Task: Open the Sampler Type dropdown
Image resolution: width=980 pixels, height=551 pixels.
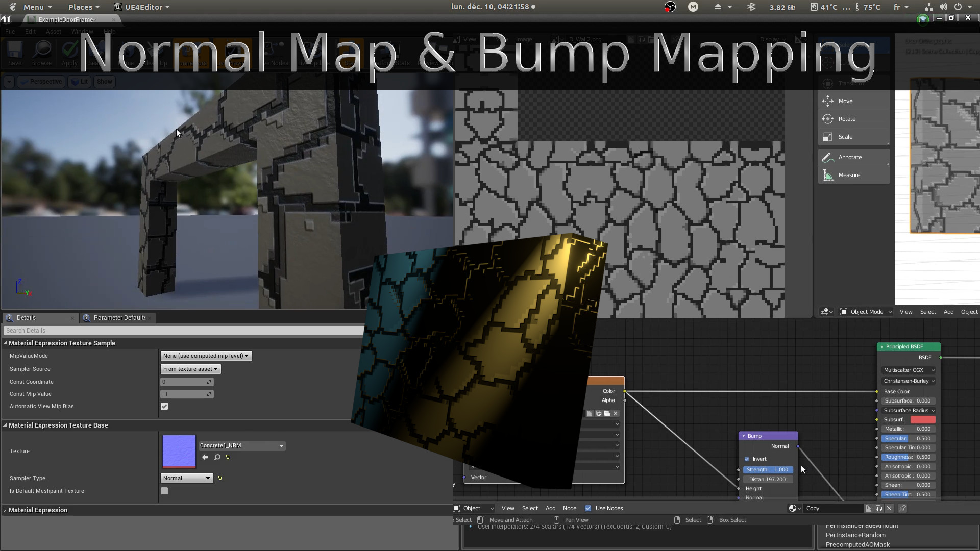Action: point(186,478)
